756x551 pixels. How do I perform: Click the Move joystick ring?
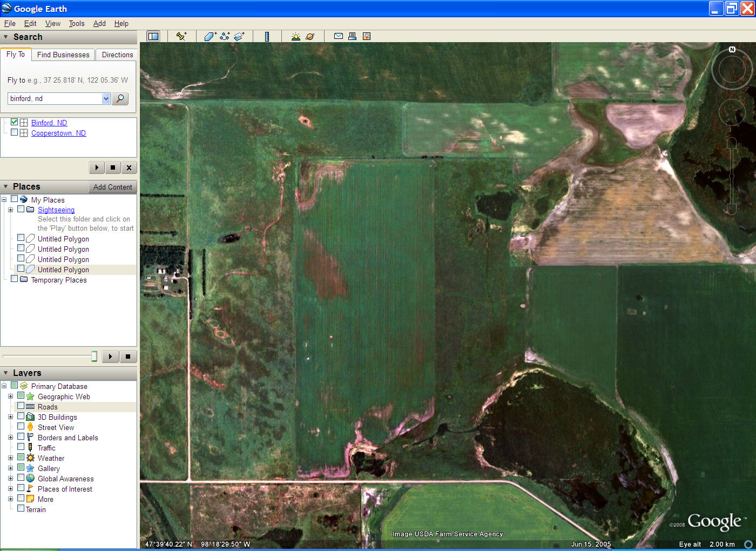(x=732, y=112)
